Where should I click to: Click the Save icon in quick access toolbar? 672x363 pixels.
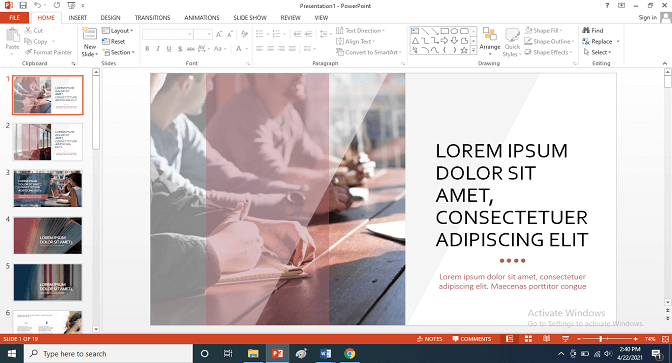tap(23, 6)
